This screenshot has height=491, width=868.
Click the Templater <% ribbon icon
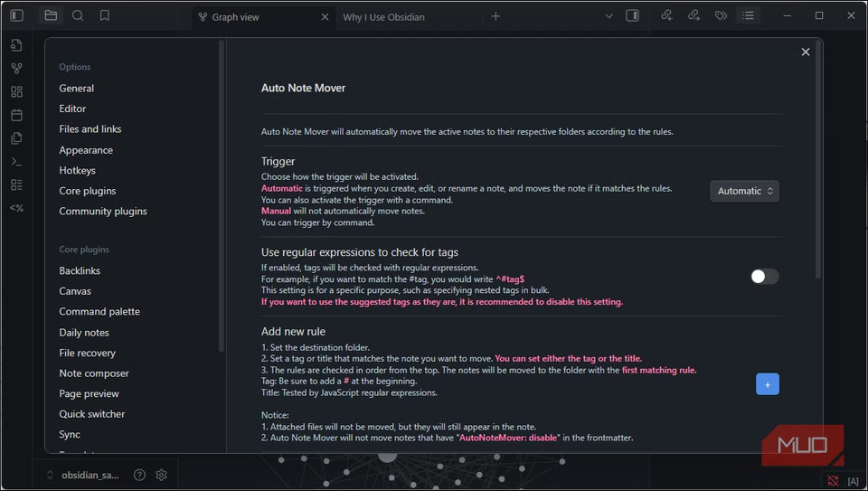pyautogui.click(x=16, y=208)
